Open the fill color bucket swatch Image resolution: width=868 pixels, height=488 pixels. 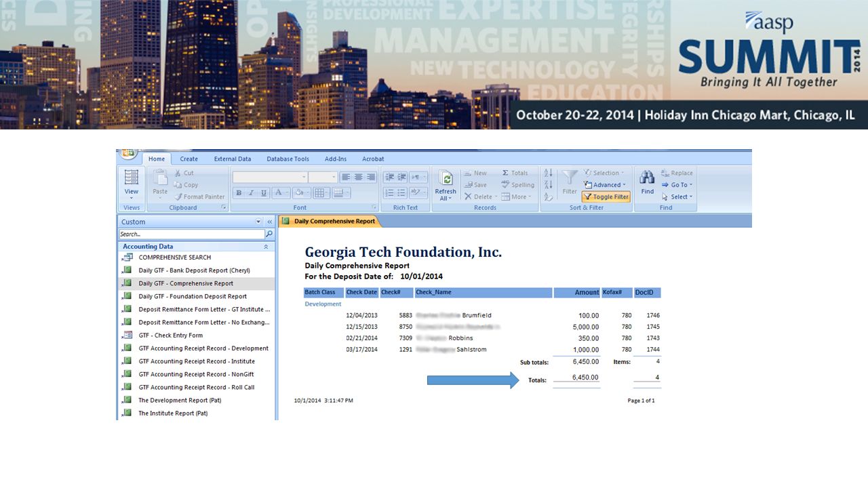[x=301, y=193]
